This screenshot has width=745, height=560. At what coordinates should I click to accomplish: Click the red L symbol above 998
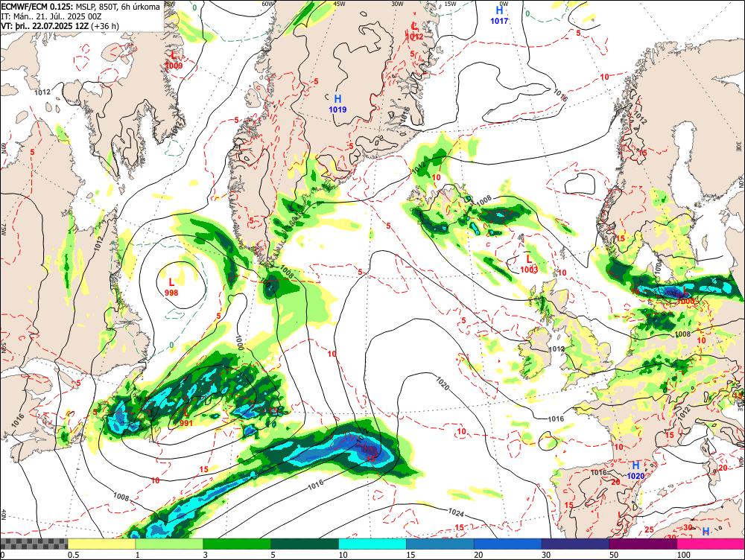click(x=171, y=283)
